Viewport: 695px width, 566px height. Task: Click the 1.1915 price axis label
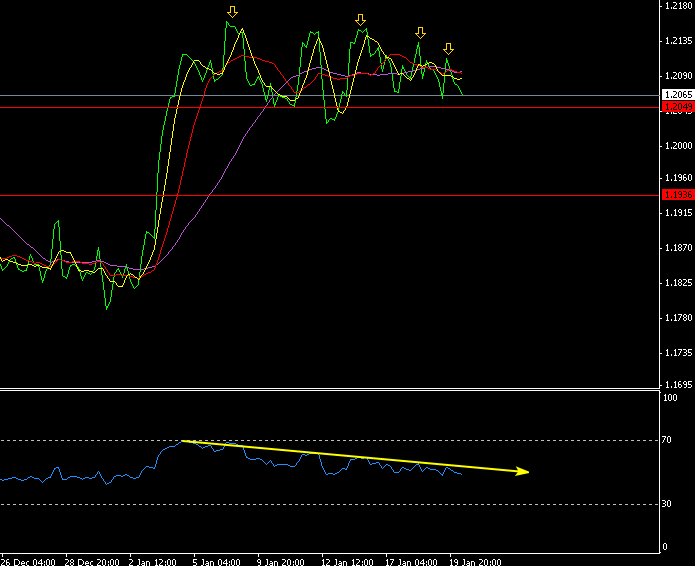click(679, 213)
